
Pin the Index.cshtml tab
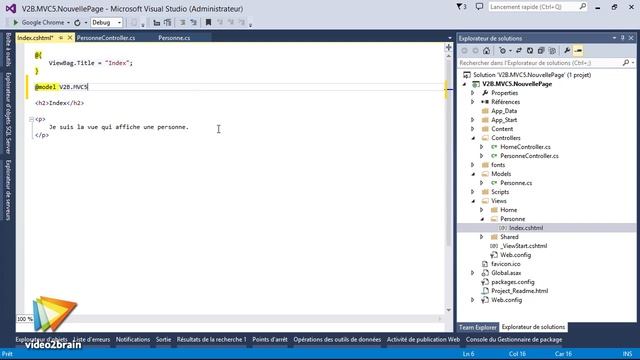point(61,38)
